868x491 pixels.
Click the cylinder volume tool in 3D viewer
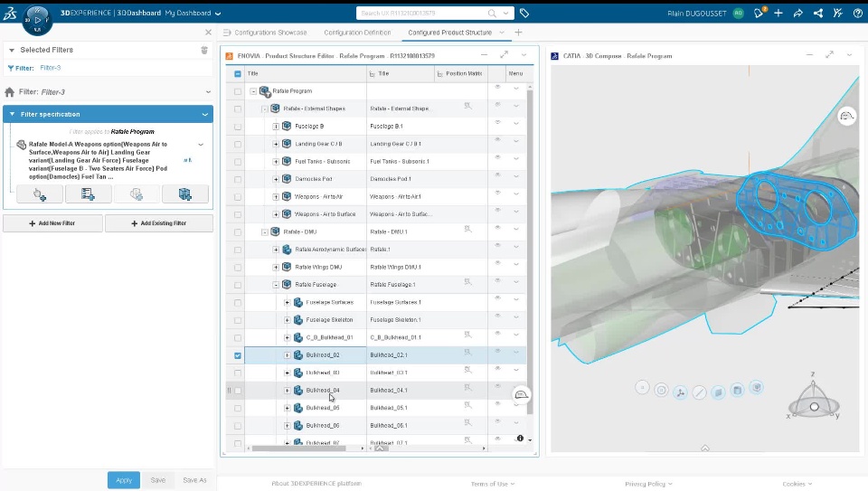pyautogui.click(x=738, y=391)
